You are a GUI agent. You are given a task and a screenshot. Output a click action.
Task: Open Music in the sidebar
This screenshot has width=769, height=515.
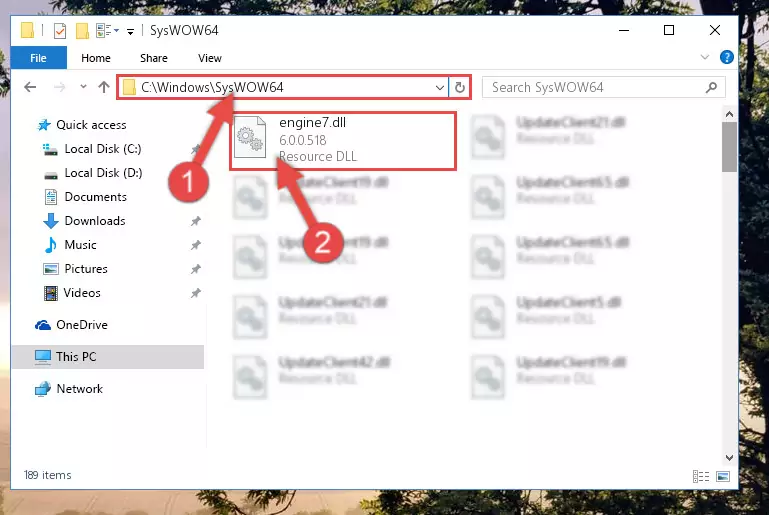pyautogui.click(x=80, y=245)
